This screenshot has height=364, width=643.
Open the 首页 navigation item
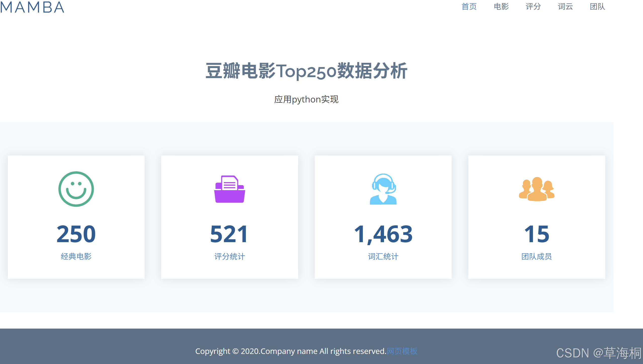(x=469, y=7)
